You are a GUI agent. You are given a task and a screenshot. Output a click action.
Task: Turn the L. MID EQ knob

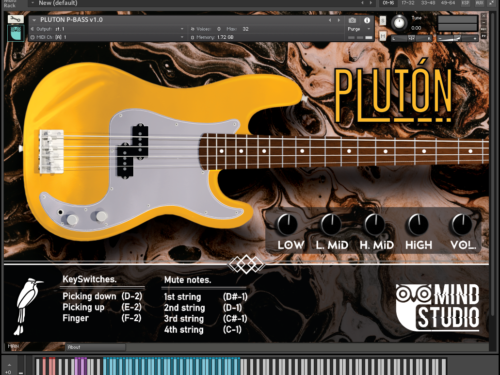pos(331,224)
